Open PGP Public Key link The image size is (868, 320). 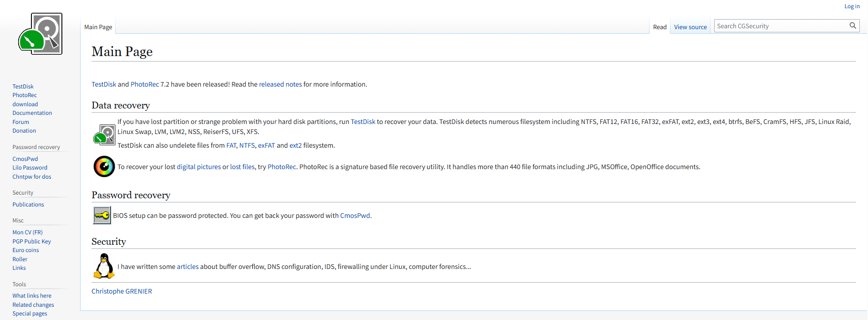32,241
